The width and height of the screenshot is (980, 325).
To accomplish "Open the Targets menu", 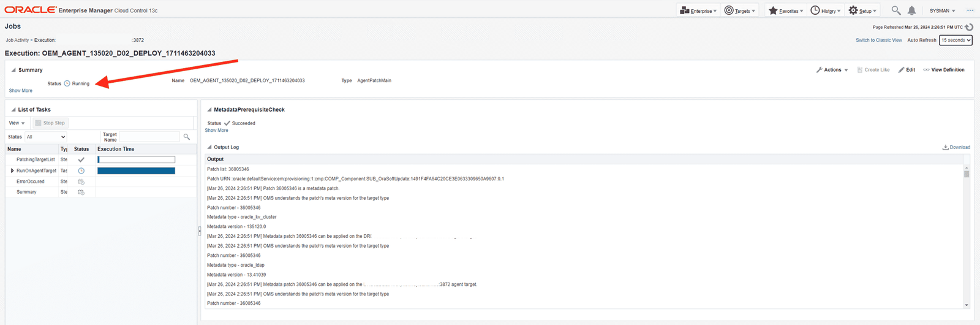I will (x=740, y=10).
